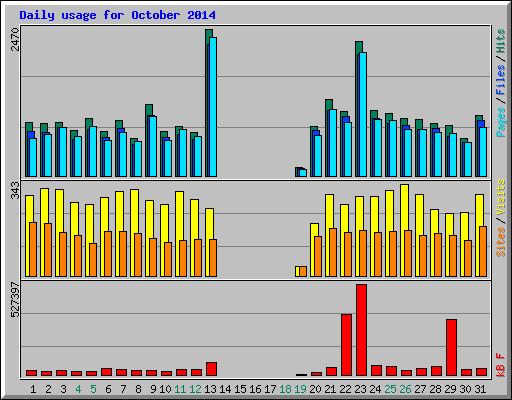Click day label 4 on x-axis
This screenshot has width=512, height=400.
click(x=78, y=389)
